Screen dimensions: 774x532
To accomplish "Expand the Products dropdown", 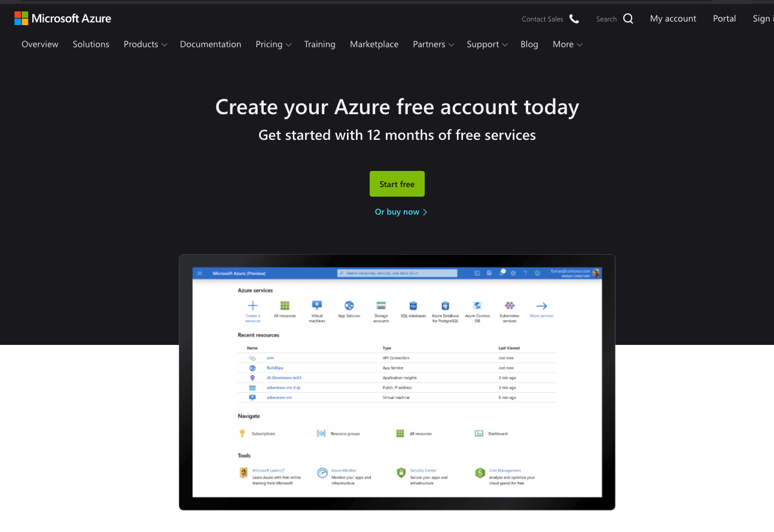I will coord(145,44).
